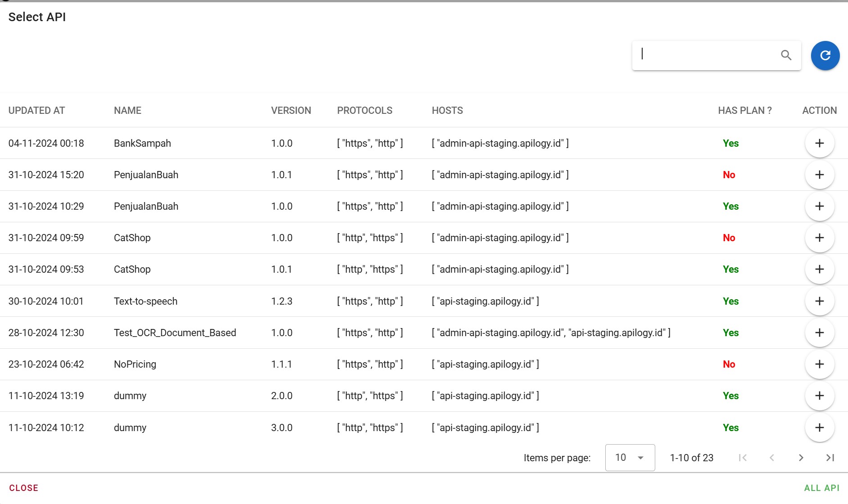Viewport: 848px width, 504px height.
Task: Click the magnifier search icon
Action: [786, 55]
